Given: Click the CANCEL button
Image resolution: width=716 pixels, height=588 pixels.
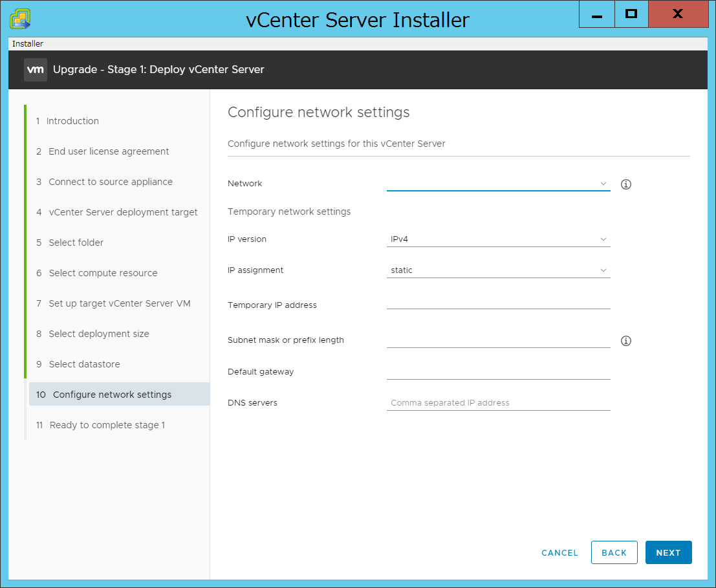Looking at the screenshot, I should point(559,552).
